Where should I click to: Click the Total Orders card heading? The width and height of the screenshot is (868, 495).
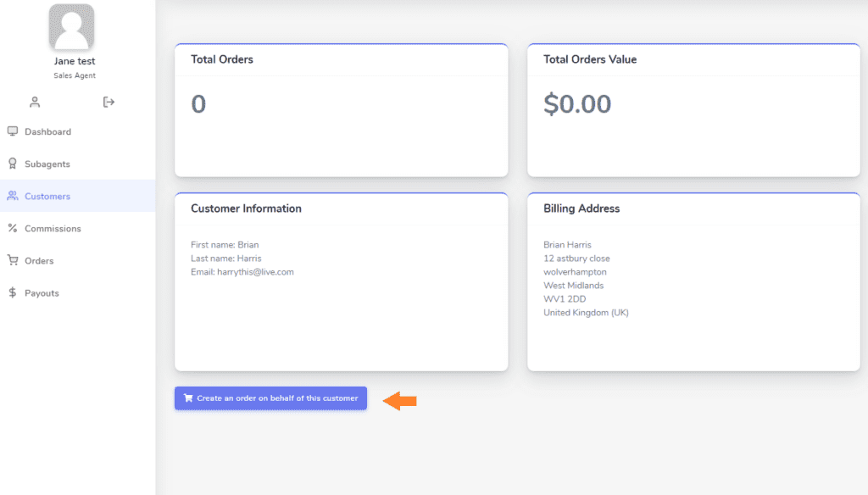(222, 59)
